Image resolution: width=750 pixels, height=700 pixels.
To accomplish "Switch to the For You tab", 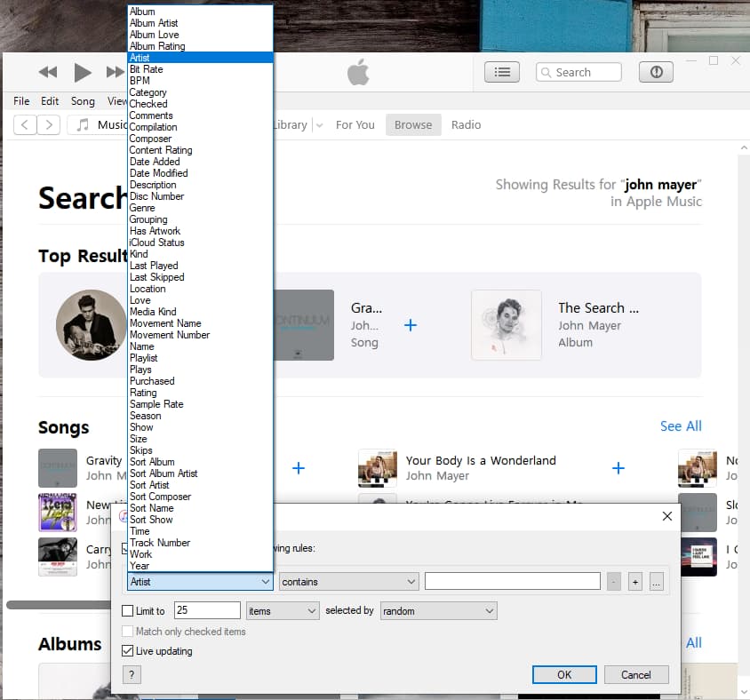I will [x=355, y=124].
